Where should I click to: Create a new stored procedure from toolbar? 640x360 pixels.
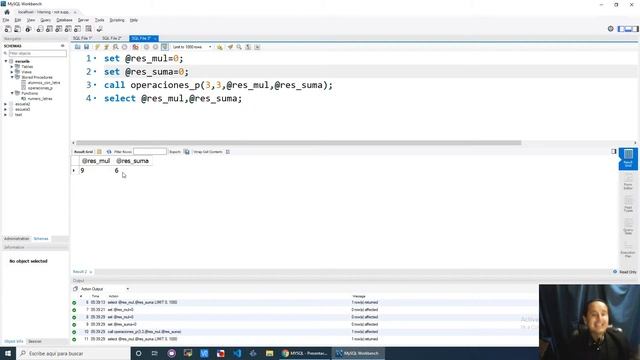[x=68, y=29]
